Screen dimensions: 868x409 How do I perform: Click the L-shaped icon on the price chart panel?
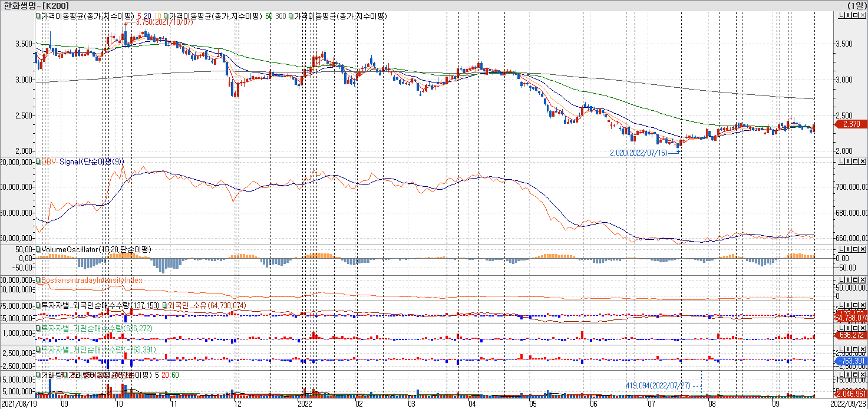click(841, 15)
